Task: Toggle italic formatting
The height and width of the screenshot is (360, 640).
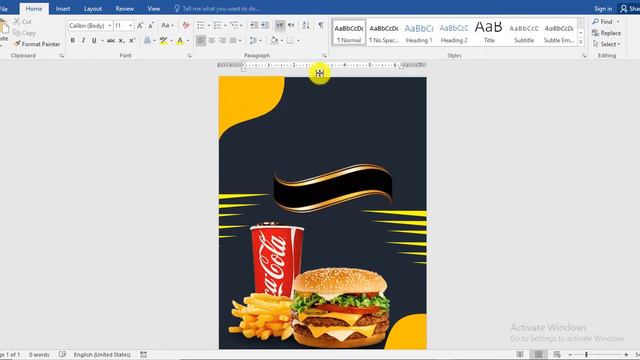Action: point(83,40)
